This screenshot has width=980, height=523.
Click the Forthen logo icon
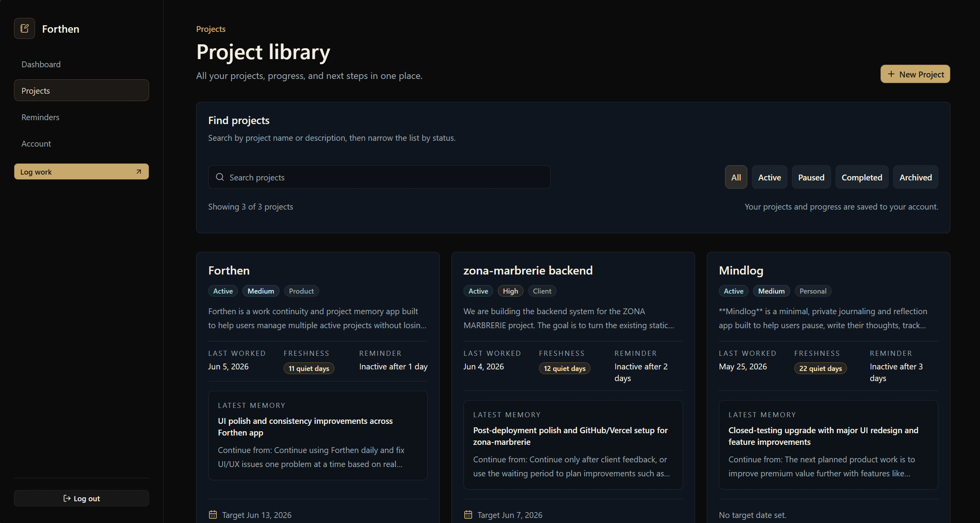tap(25, 28)
